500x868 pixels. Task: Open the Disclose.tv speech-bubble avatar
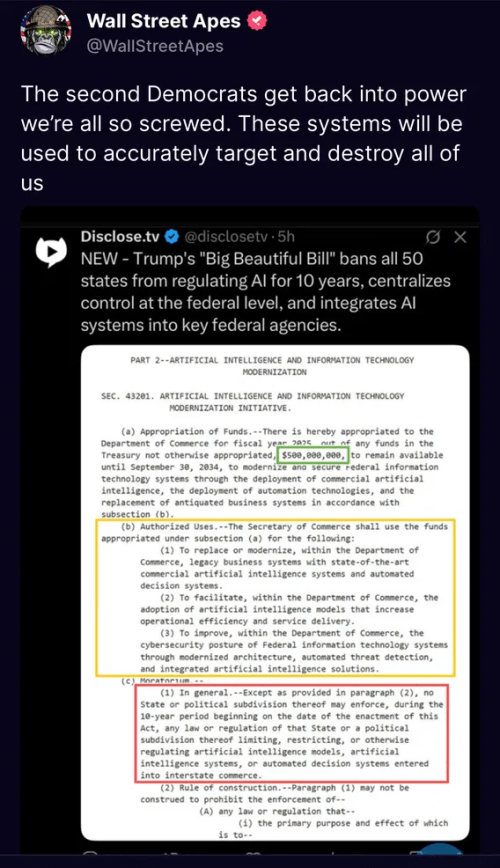[x=51, y=252]
